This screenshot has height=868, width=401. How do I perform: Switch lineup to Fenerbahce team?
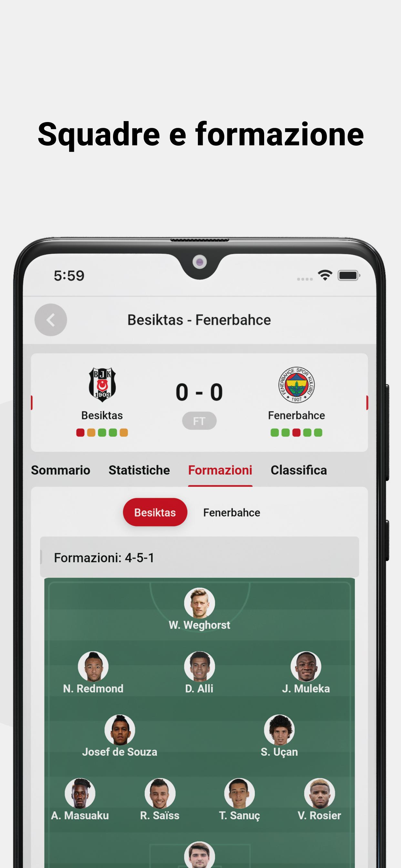231,512
